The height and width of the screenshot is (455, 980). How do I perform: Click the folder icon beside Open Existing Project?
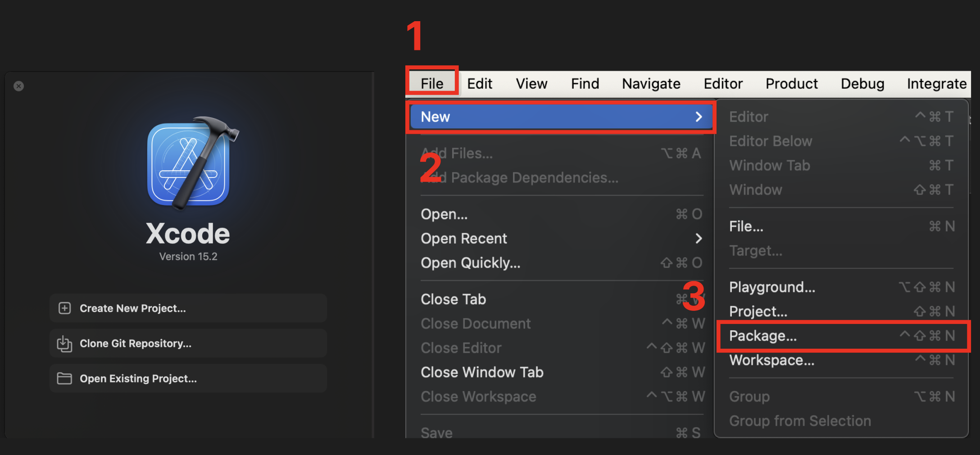point(64,378)
